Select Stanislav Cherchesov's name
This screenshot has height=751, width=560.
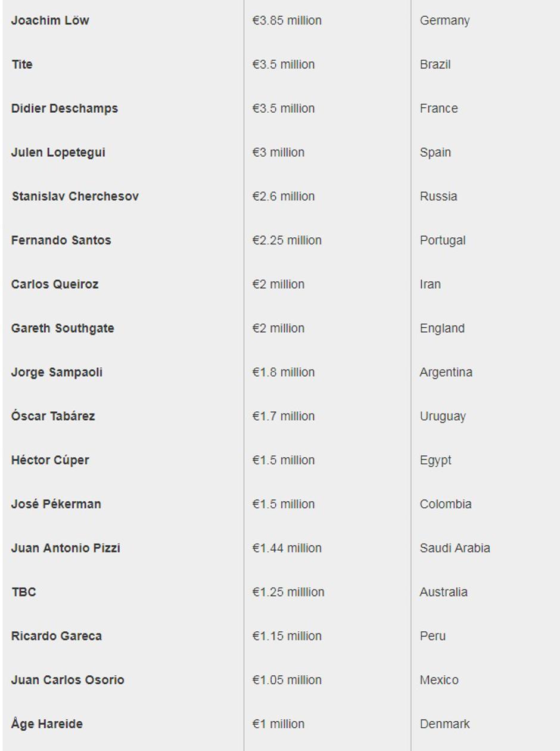(75, 197)
